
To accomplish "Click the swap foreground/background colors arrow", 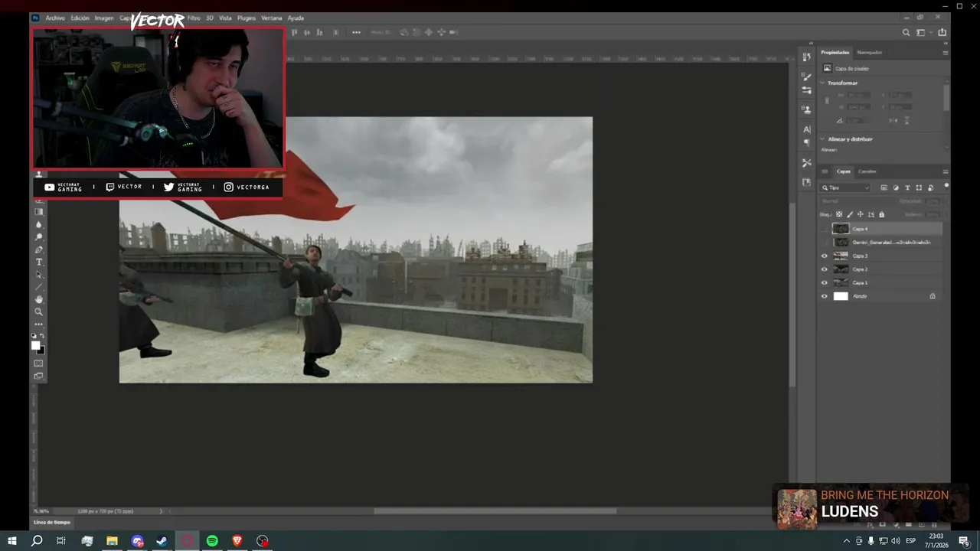I will tap(42, 336).
